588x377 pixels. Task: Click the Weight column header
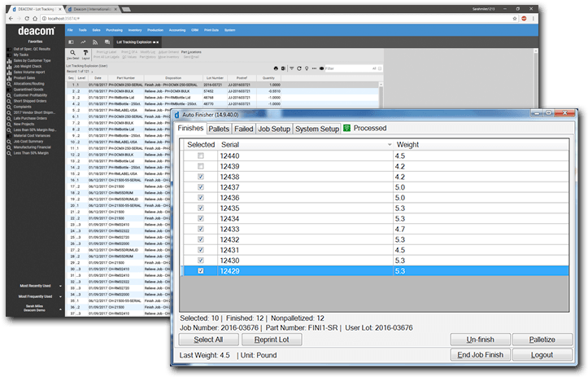pyautogui.click(x=482, y=145)
